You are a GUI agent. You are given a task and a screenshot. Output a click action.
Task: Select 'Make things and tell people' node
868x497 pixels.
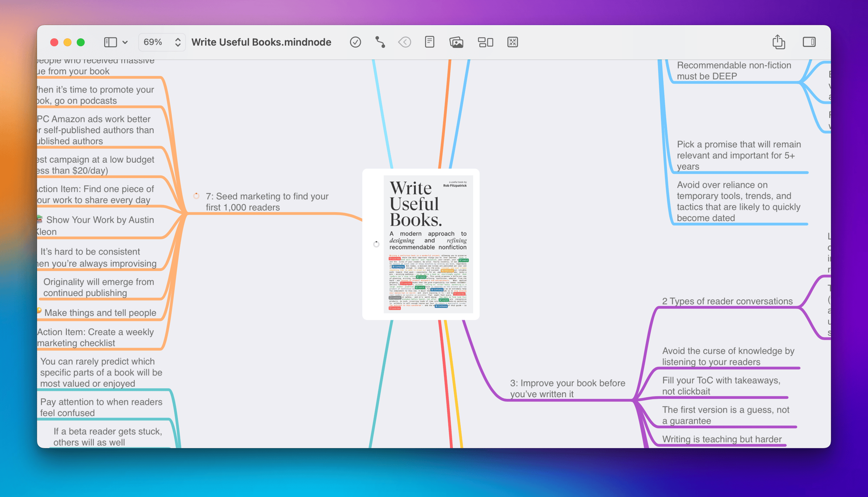100,313
